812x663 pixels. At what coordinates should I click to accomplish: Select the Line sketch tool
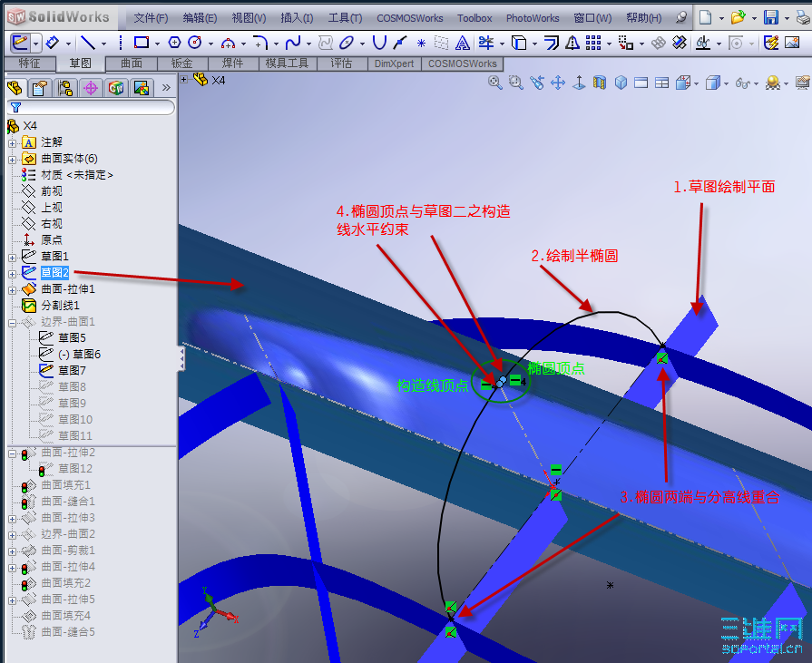[x=89, y=43]
